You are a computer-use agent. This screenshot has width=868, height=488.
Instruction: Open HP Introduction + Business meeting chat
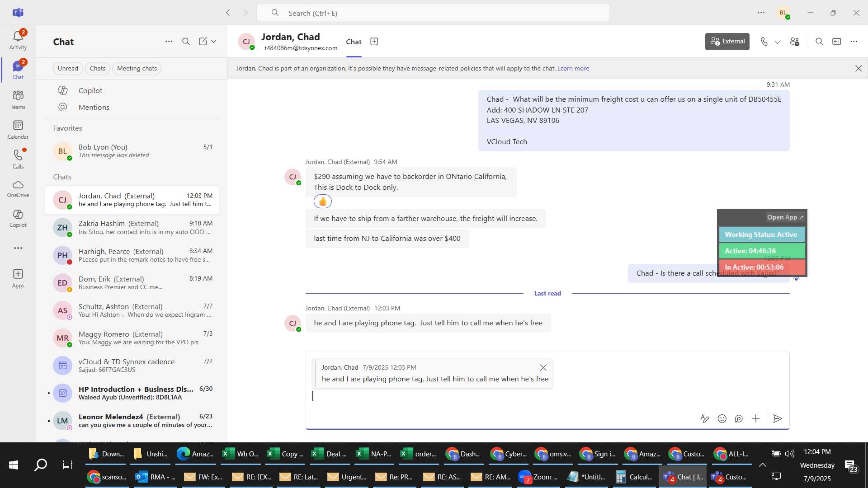click(132, 393)
